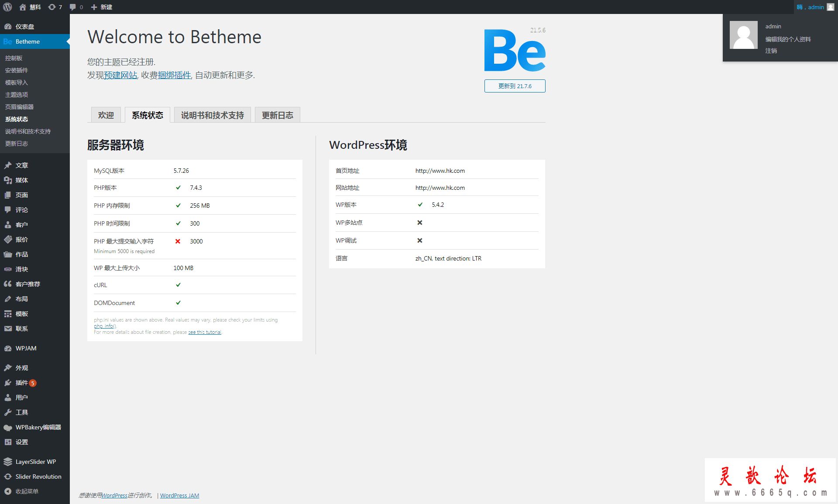This screenshot has height=504, width=838.
Task: Click the 更新到 21.7.6 update button
Action: coord(515,86)
